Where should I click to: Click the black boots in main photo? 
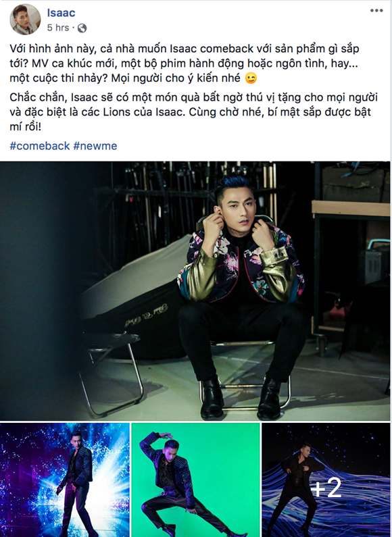pyautogui.click(x=241, y=398)
